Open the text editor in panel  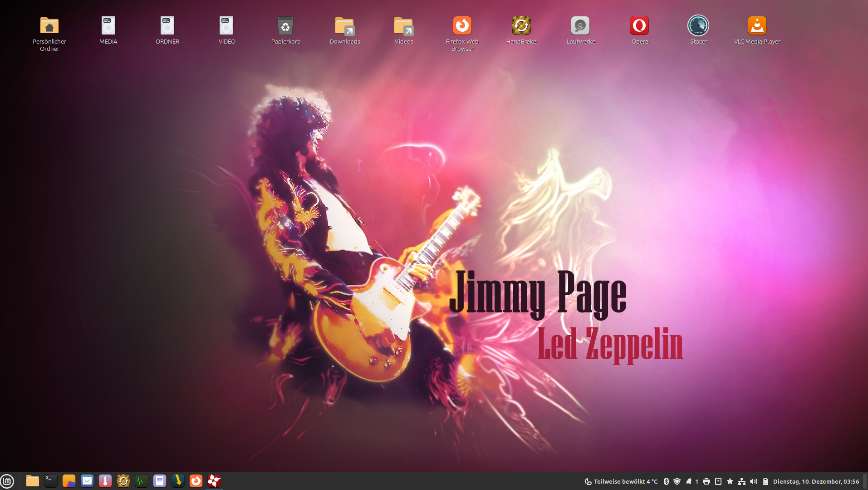click(x=160, y=481)
